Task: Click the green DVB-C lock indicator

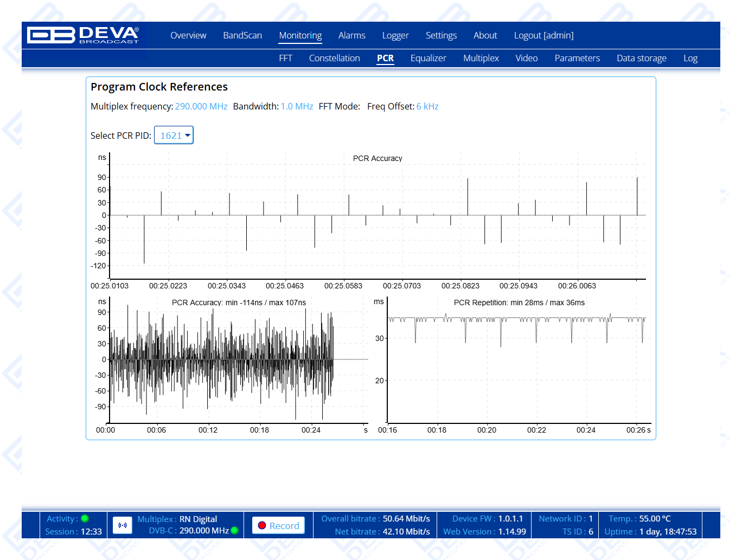Action: tap(235, 531)
